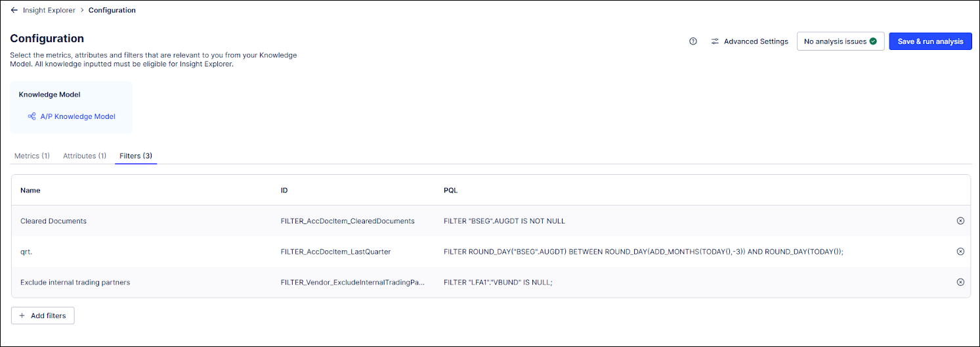The width and height of the screenshot is (980, 347).
Task: Click the description text under Configuration heading
Action: (x=153, y=60)
